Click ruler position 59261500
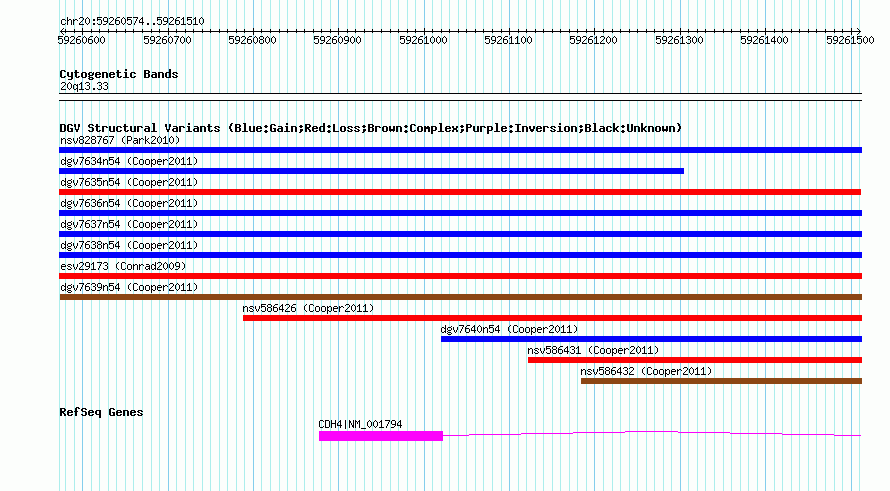 coord(850,40)
